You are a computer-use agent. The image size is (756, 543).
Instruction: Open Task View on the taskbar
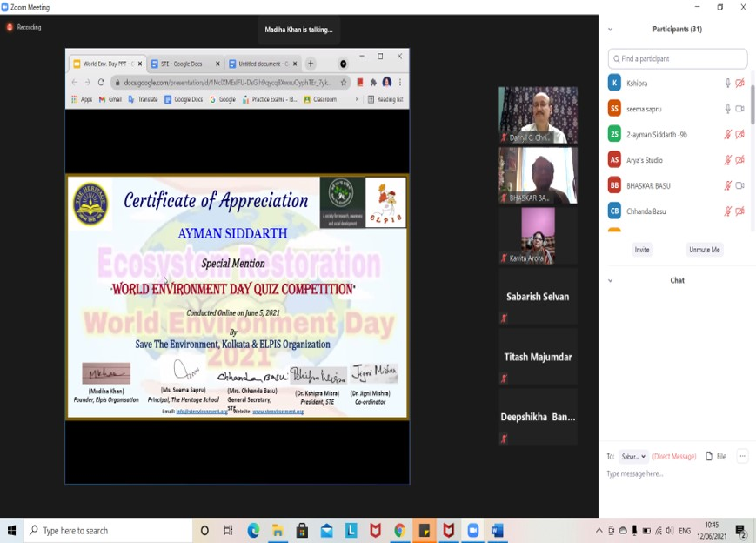(x=229, y=531)
